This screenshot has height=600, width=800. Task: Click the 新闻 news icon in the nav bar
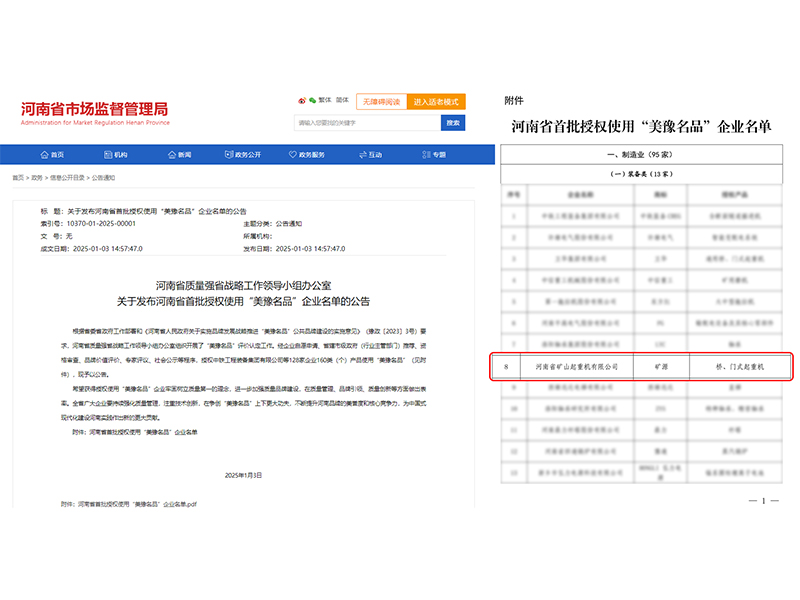click(x=170, y=154)
